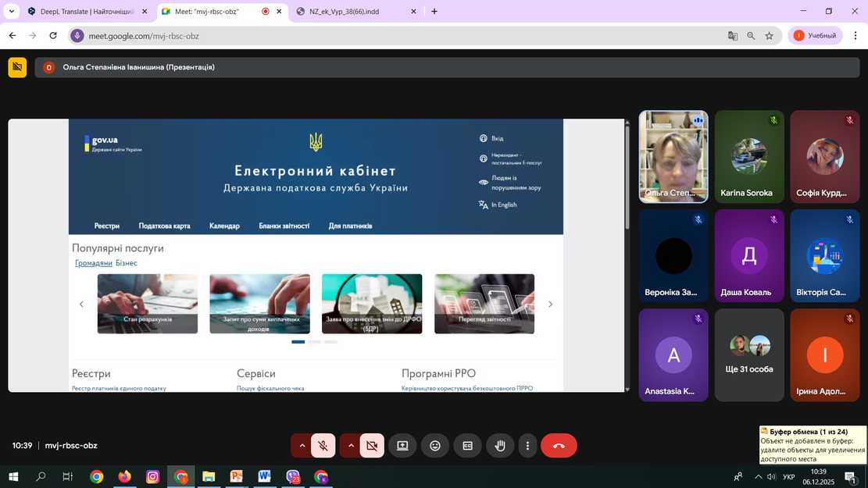Bookmark this page with star icon

[x=770, y=36]
